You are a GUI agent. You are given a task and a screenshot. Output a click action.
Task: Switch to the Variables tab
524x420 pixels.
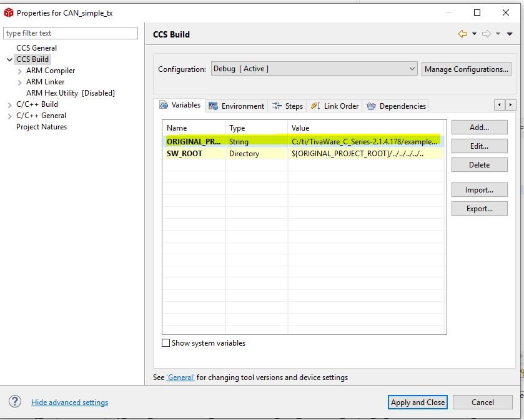[180, 105]
